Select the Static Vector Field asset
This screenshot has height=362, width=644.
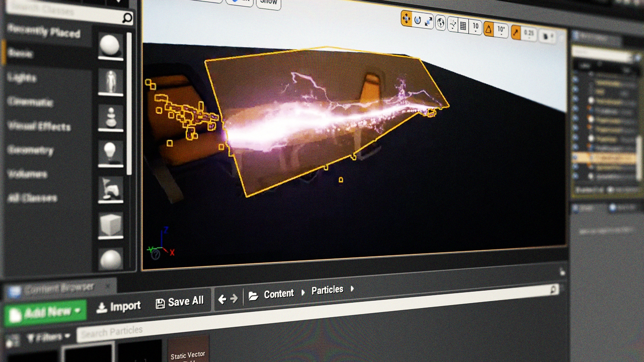(188, 349)
